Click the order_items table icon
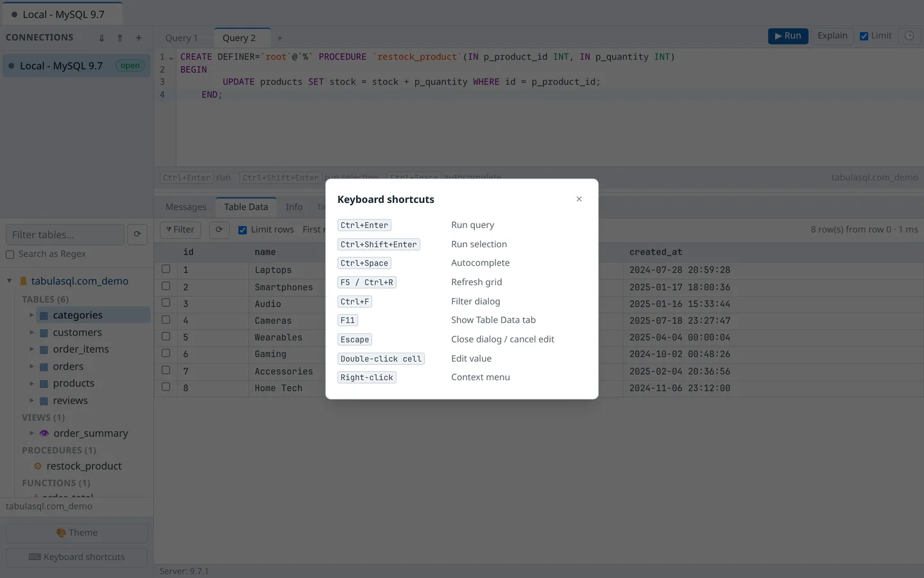This screenshot has width=924, height=578. (x=44, y=349)
